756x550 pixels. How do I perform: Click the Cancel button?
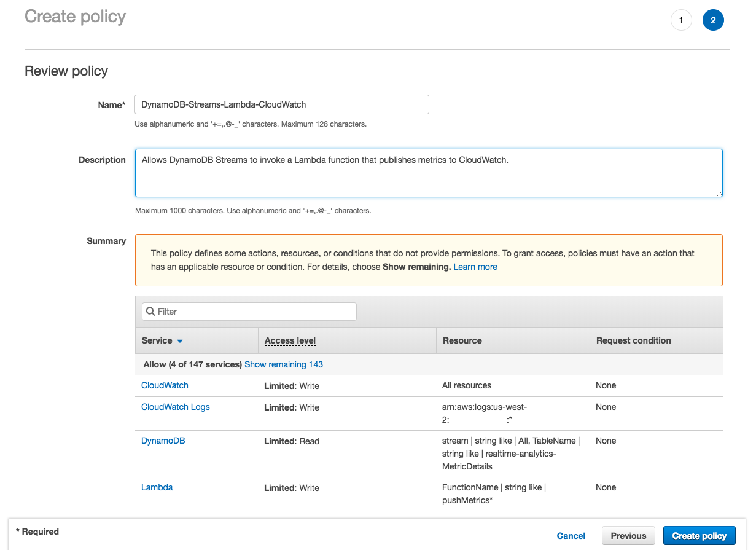click(x=571, y=536)
